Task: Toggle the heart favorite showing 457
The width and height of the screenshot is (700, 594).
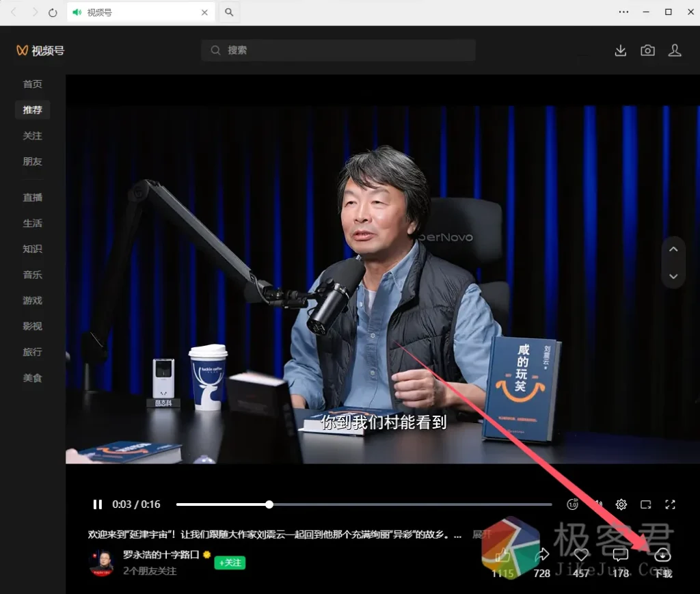Action: (x=581, y=556)
